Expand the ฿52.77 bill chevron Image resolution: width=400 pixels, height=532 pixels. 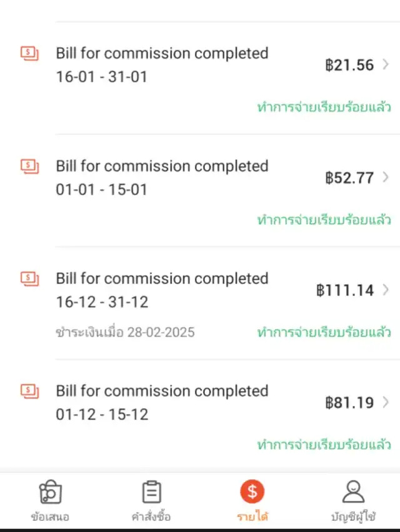385,177
